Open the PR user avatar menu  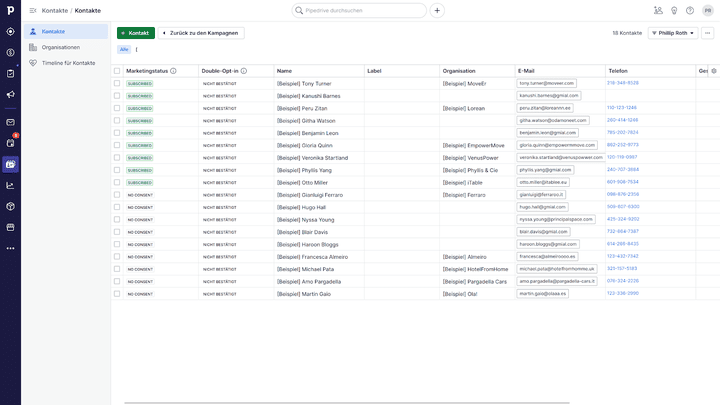pos(708,11)
